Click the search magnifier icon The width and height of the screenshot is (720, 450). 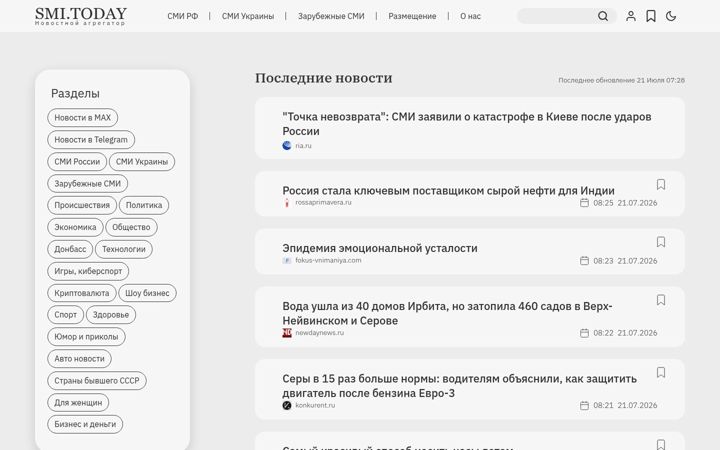(x=603, y=17)
